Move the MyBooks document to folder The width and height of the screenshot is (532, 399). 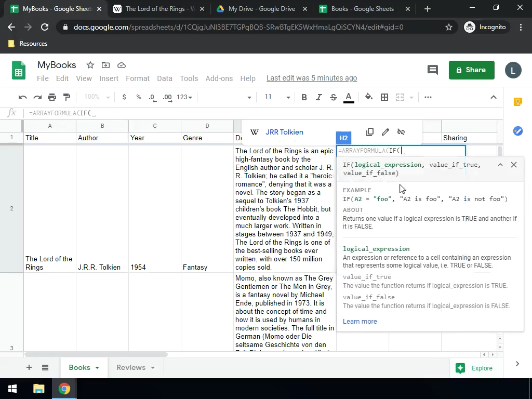coord(106,65)
